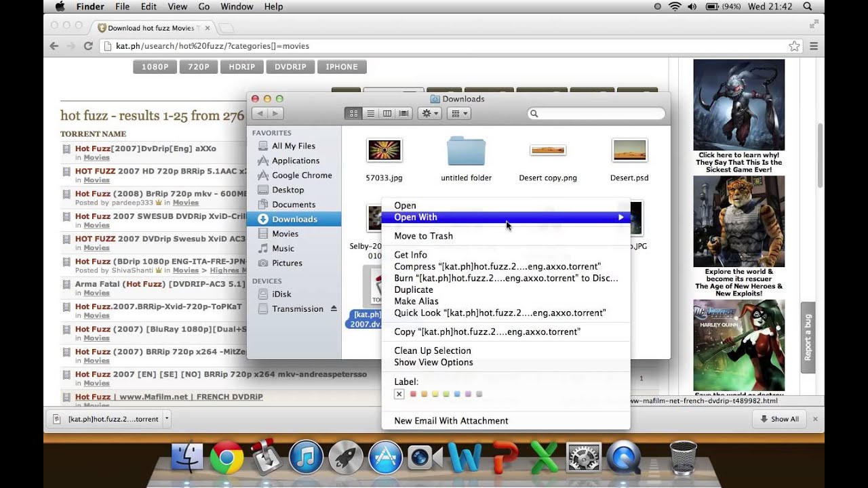Go back in the Finder window
The width and height of the screenshot is (868, 488).
(x=260, y=114)
